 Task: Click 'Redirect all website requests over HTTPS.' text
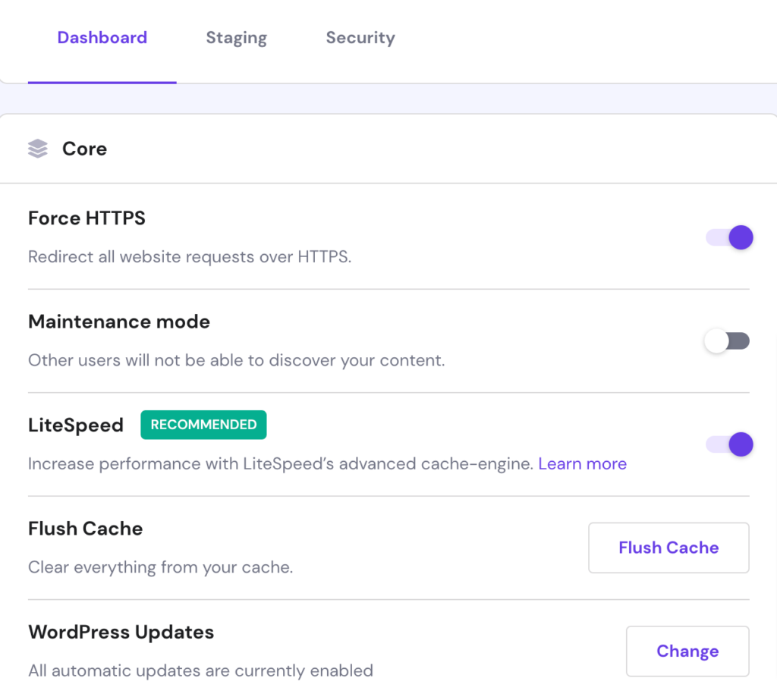[x=190, y=257]
